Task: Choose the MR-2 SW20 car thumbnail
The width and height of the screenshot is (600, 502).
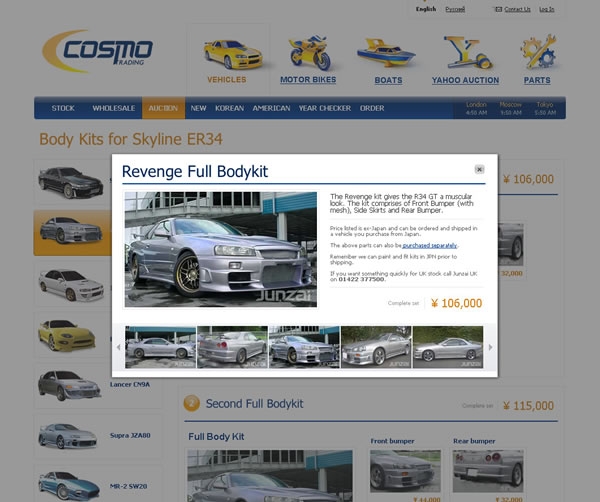Action: 69,486
